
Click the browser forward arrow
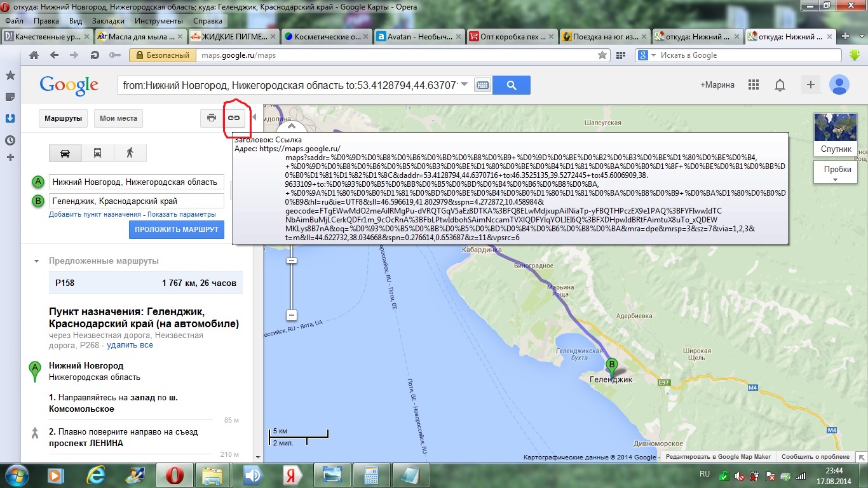pyautogui.click(x=74, y=55)
